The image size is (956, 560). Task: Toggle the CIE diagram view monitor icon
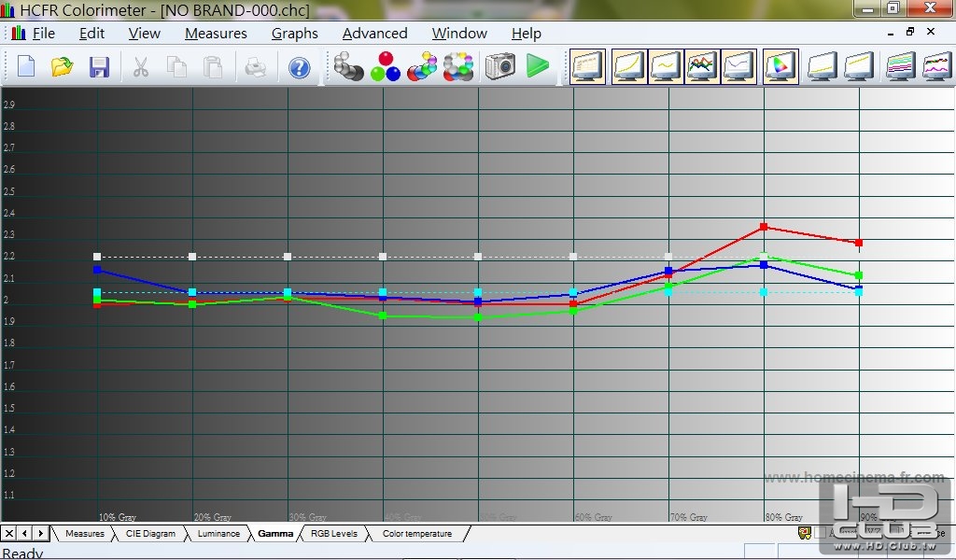tap(780, 66)
